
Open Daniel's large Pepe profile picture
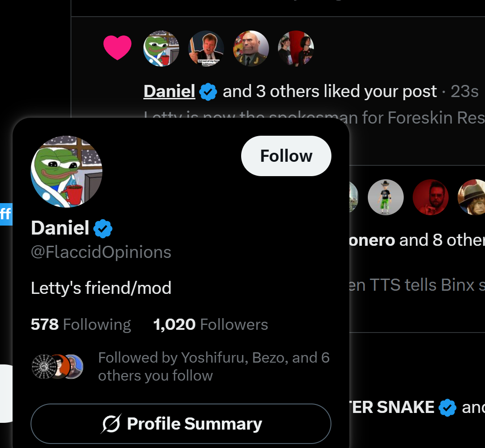(x=66, y=172)
